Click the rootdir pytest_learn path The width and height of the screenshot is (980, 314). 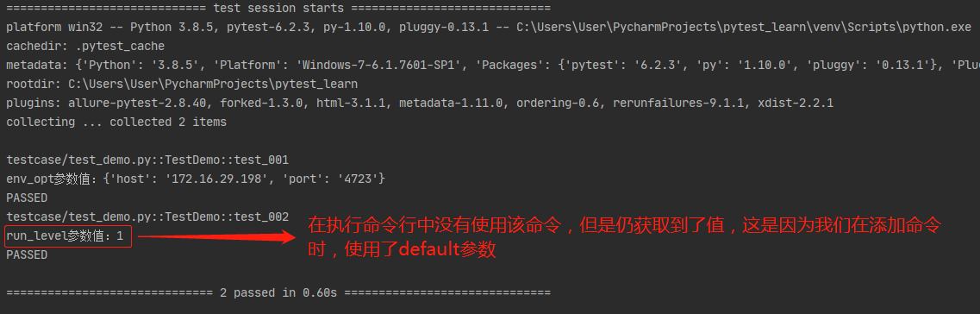pyautogui.click(x=213, y=84)
